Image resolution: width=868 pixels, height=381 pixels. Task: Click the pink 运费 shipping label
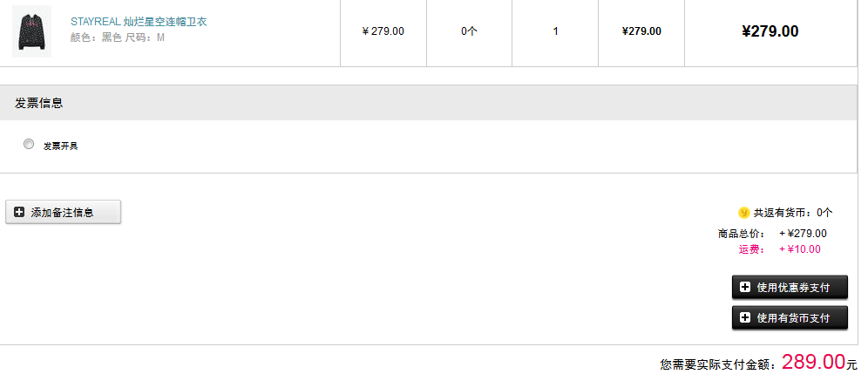coord(751,249)
